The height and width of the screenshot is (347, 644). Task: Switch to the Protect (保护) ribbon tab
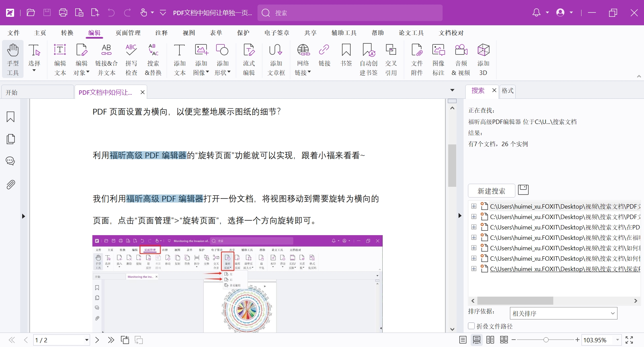pos(243,33)
